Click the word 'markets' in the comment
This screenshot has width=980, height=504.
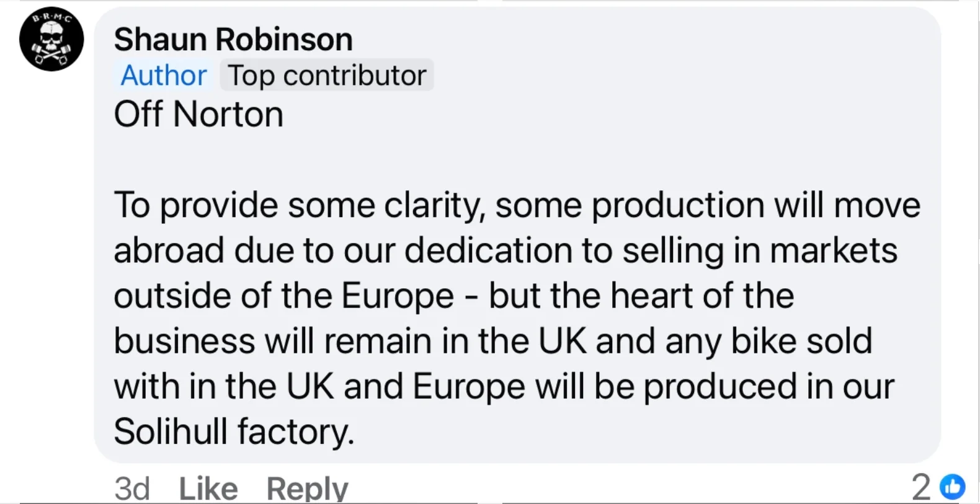[833, 251]
